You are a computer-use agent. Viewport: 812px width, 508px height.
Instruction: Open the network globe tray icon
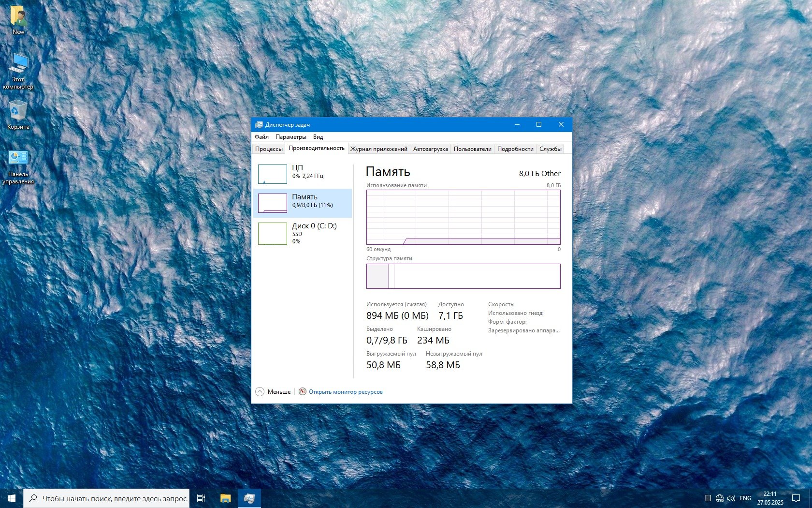(x=720, y=498)
